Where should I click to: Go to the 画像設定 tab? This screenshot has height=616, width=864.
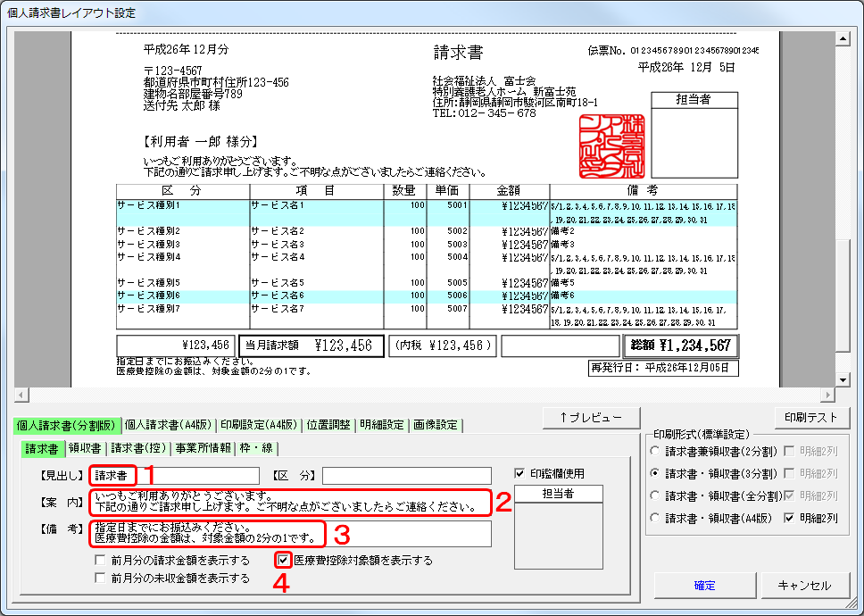[435, 425]
